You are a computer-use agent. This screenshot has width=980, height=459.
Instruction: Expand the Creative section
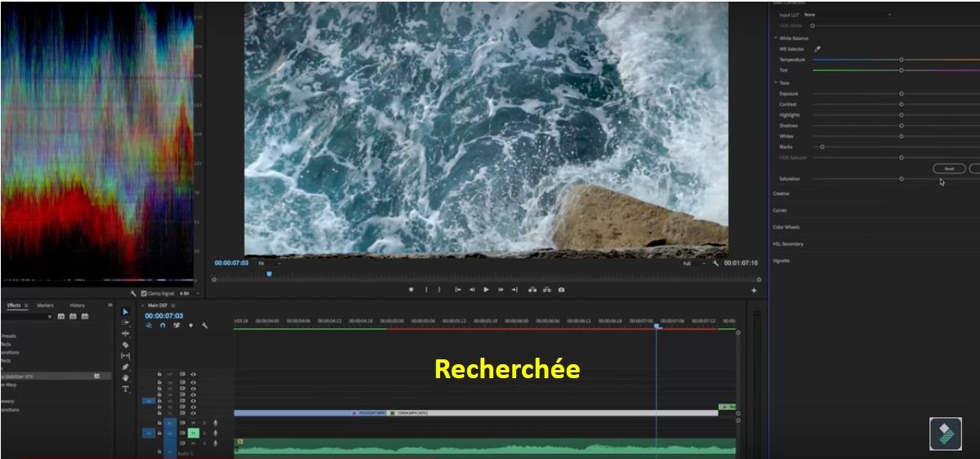pos(782,194)
